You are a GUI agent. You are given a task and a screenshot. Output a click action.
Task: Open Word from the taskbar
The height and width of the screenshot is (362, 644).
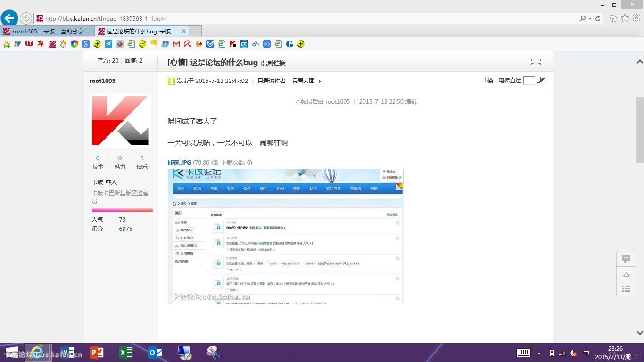(67, 352)
